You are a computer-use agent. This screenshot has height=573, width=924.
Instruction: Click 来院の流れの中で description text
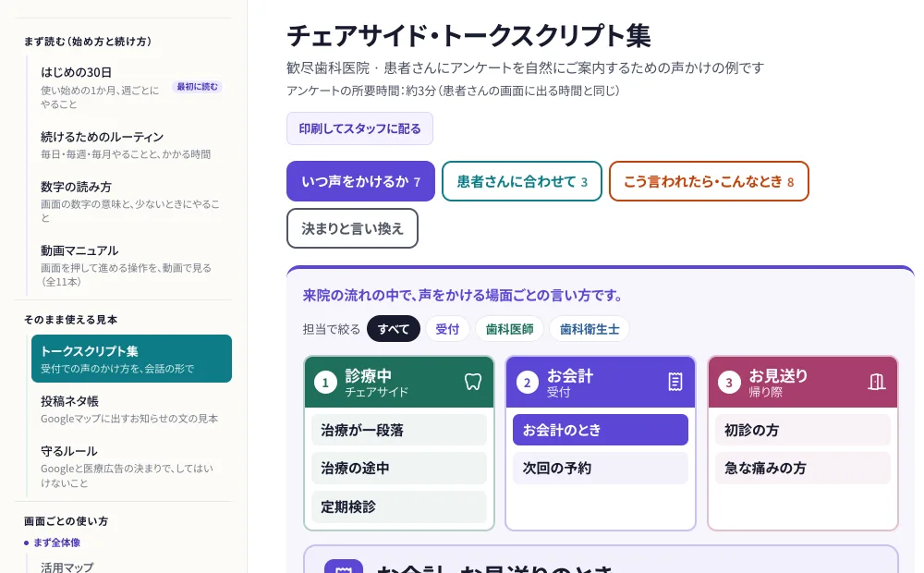463,296
